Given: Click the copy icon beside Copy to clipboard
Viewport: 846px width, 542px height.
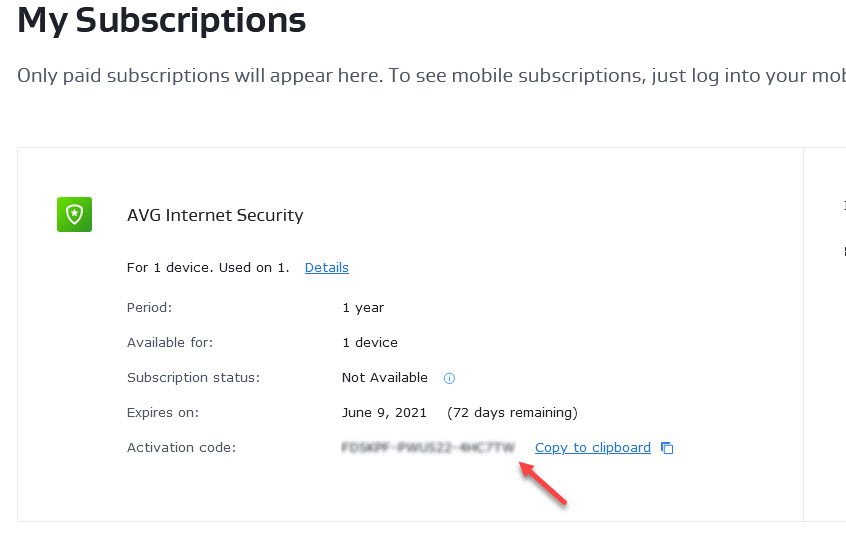Looking at the screenshot, I should pyautogui.click(x=667, y=448).
